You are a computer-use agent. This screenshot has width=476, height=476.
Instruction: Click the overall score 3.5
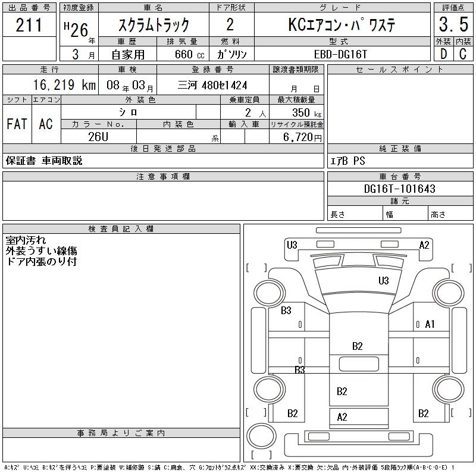click(x=453, y=24)
